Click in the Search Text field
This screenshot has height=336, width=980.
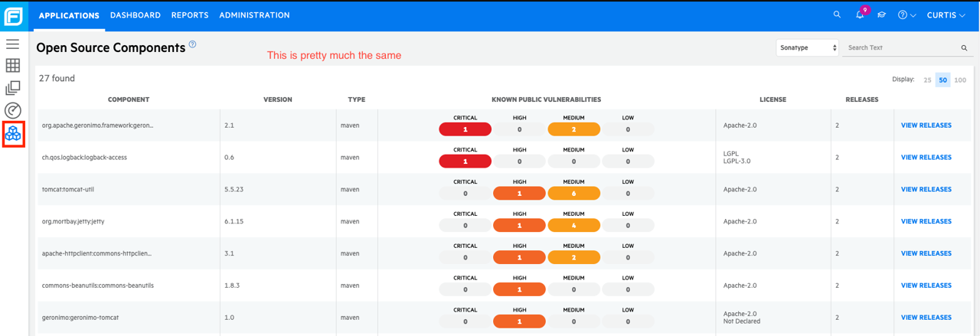900,47
